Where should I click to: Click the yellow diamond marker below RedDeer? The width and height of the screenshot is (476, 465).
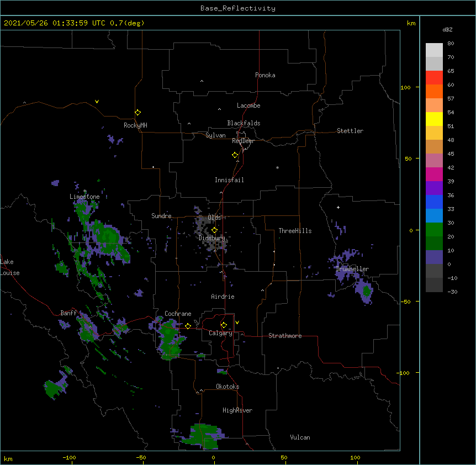[235, 155]
